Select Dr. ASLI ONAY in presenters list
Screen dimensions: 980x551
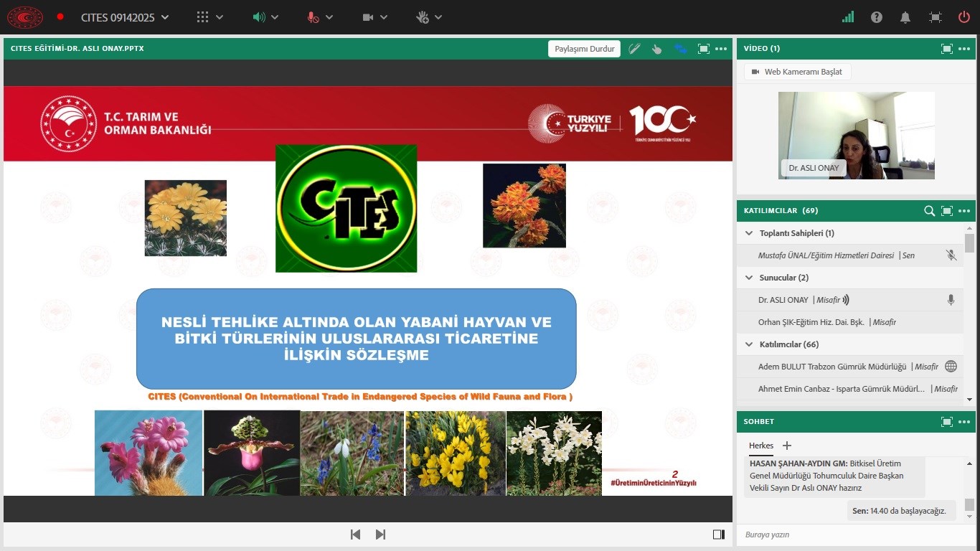pos(850,300)
